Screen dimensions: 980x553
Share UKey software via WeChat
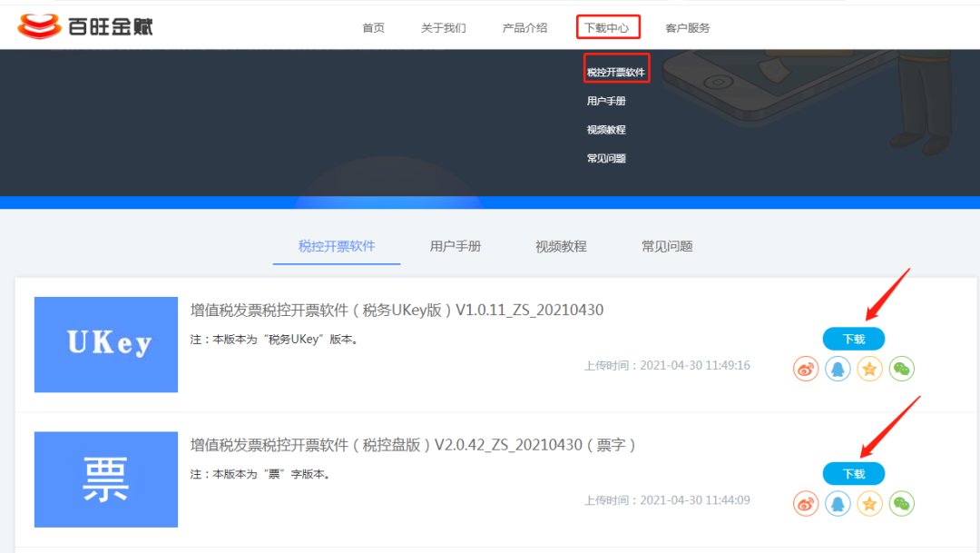(x=901, y=369)
